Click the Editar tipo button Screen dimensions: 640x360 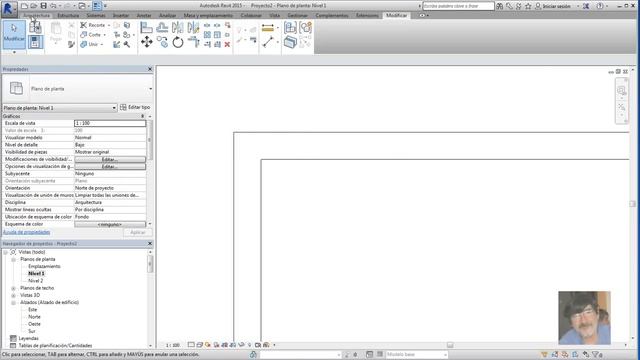tap(135, 107)
